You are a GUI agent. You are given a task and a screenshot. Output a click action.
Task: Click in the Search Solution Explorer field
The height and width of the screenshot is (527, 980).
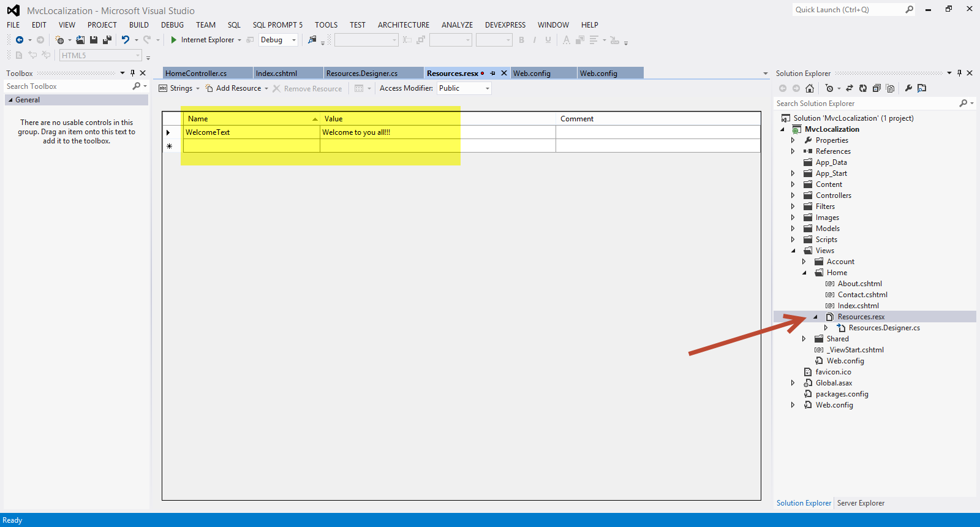tap(866, 104)
